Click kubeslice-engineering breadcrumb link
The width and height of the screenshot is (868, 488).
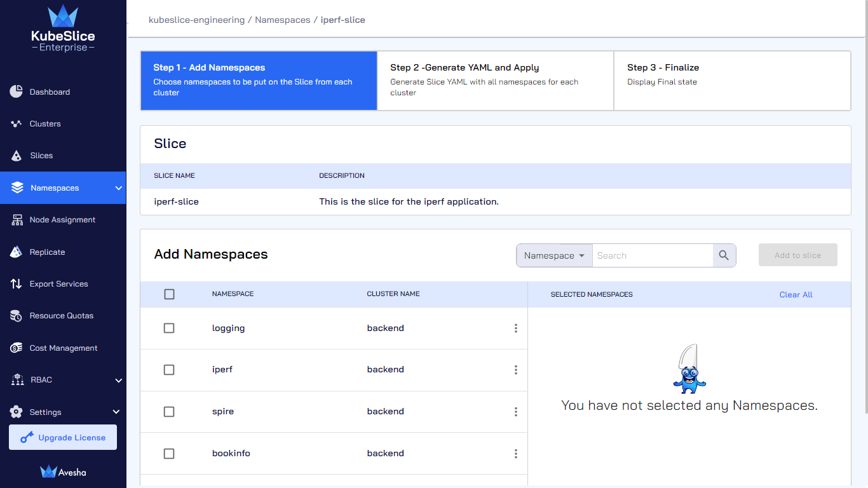[x=197, y=20]
